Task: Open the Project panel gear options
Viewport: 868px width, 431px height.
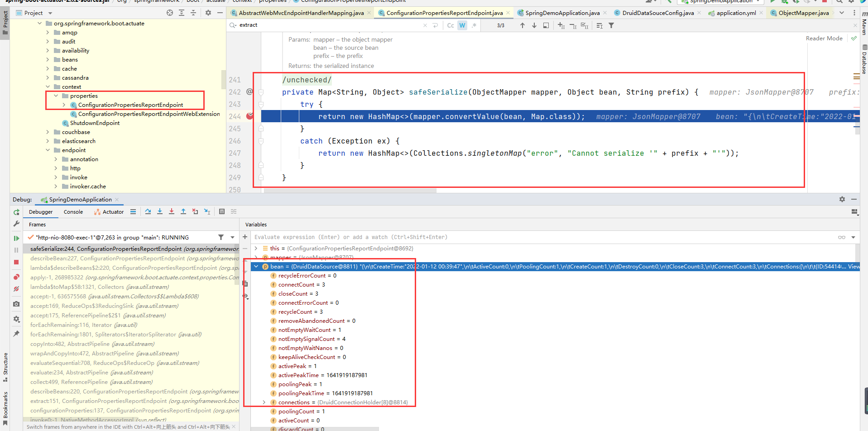Action: pos(208,13)
